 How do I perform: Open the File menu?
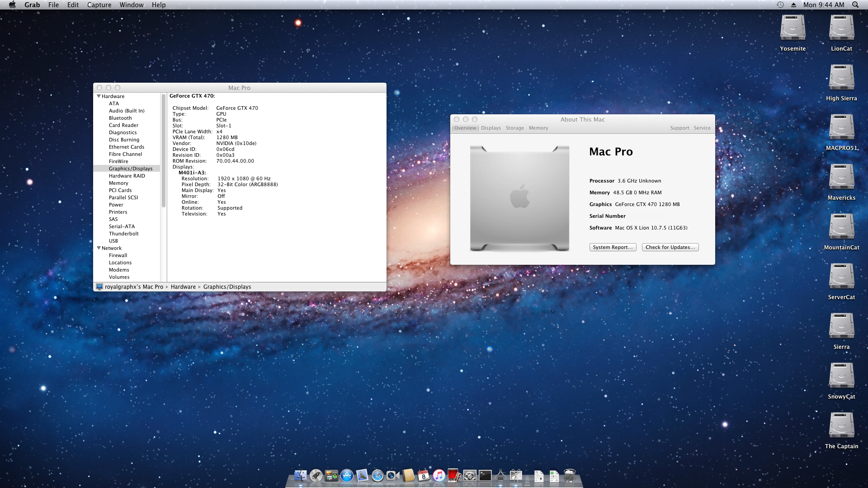(x=53, y=5)
